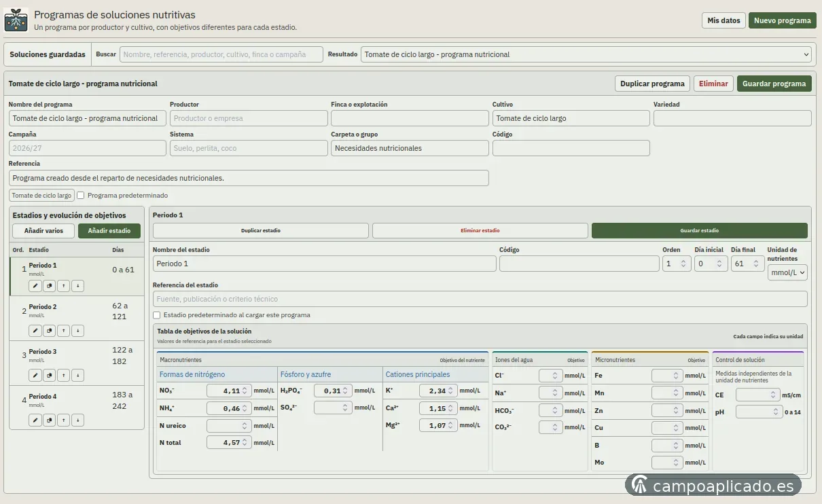Viewport: 822px width, 504px height.
Task: Move Periodo 3 up with arrow icon
Action: (x=64, y=376)
